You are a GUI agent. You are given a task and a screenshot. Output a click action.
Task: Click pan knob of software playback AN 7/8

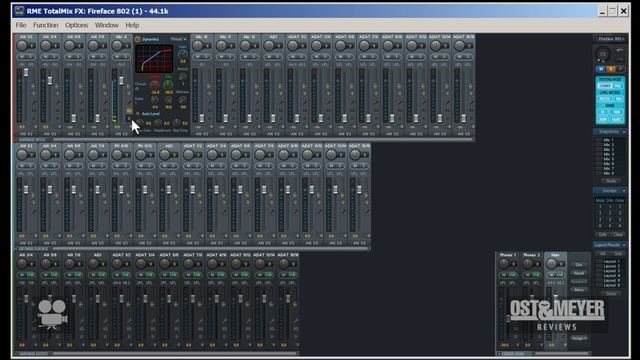(94, 155)
